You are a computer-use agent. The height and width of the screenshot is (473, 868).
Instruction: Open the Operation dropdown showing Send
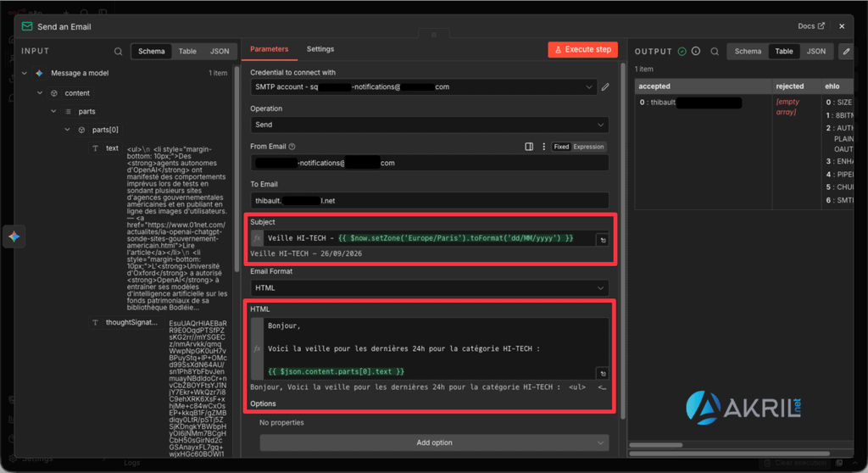430,125
